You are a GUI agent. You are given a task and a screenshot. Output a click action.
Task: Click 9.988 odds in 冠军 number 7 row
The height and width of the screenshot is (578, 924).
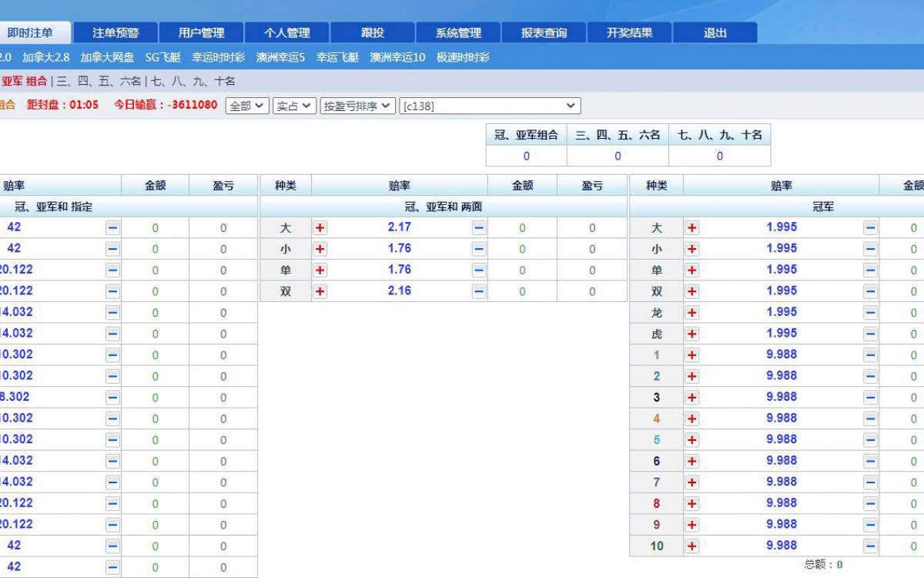(782, 482)
